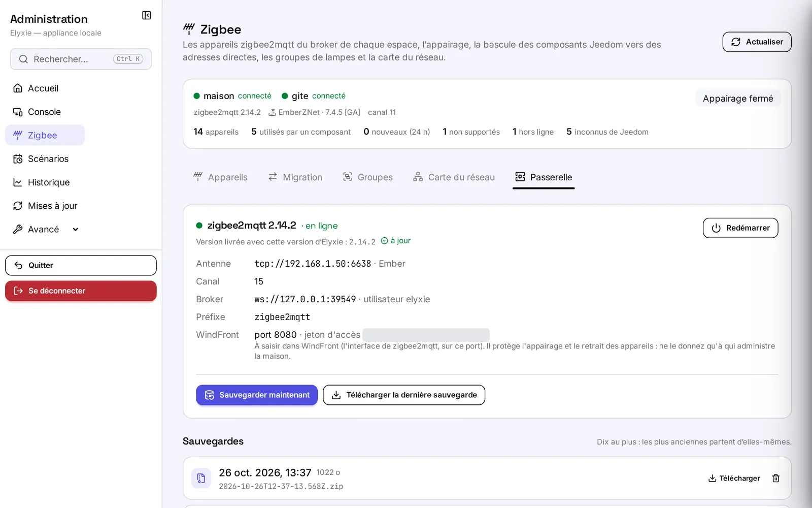
Task: Click broker address ws://127.0.0.1:39549
Action: tap(305, 299)
